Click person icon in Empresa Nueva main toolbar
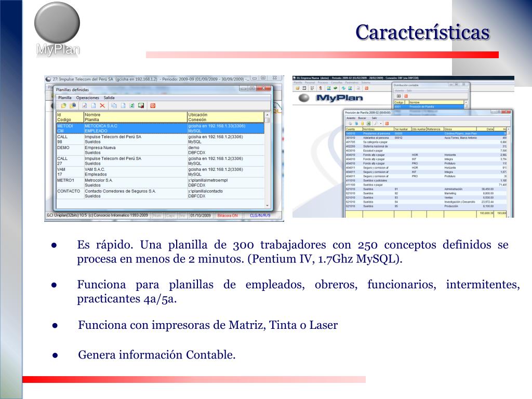The width and height of the screenshot is (532, 399). (x=321, y=88)
